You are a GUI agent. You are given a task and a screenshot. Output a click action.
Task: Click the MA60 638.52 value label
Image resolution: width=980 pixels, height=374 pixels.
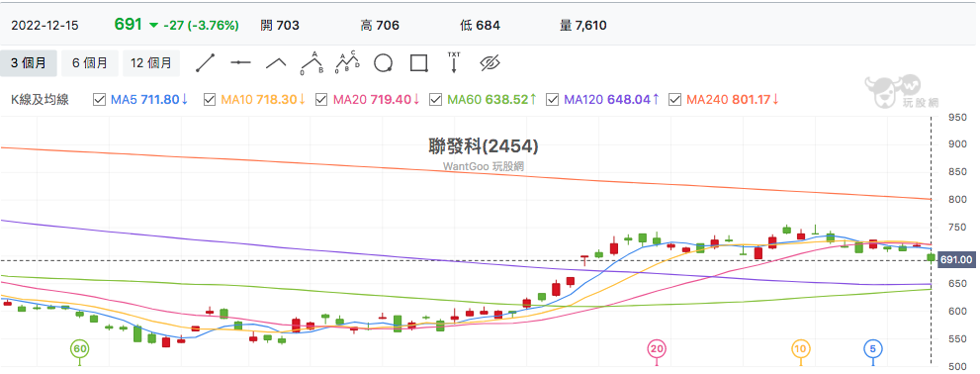[x=492, y=100]
